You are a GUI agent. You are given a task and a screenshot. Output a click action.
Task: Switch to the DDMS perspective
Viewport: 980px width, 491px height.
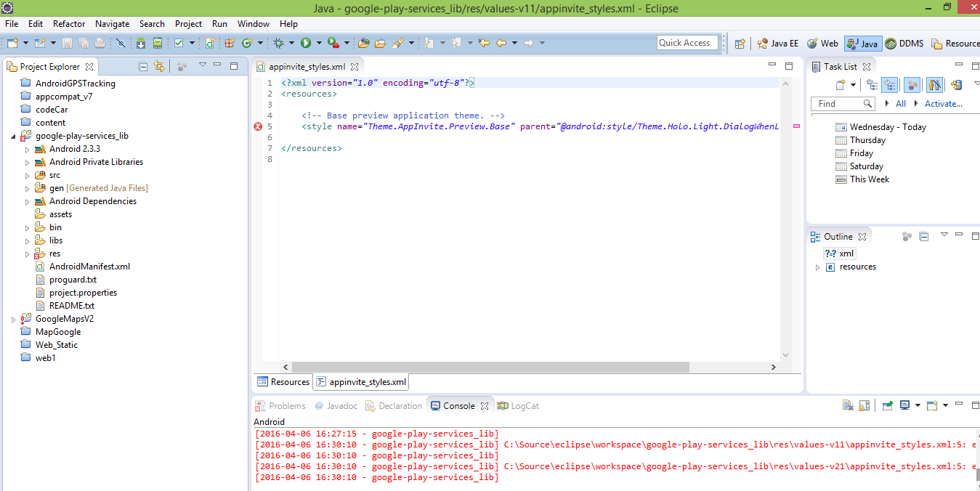point(904,44)
